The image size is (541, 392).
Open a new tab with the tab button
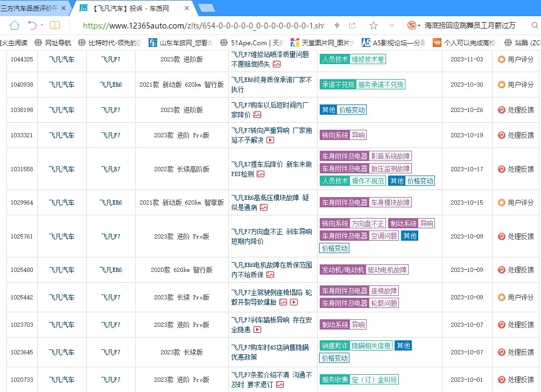207,8
